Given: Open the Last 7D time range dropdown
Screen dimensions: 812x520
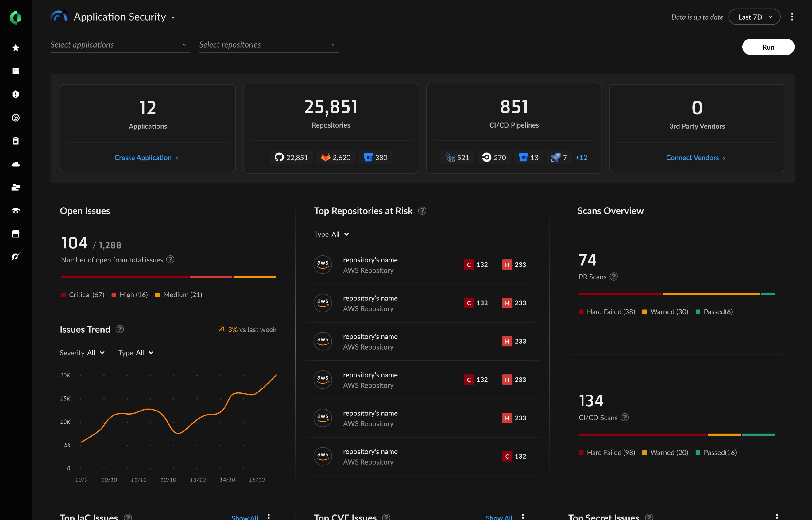Looking at the screenshot, I should (x=755, y=17).
